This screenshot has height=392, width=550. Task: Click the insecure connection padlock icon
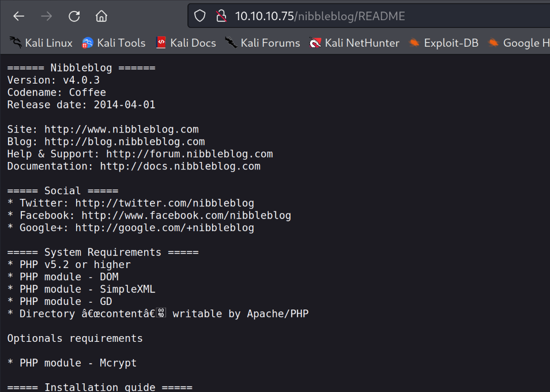click(221, 16)
